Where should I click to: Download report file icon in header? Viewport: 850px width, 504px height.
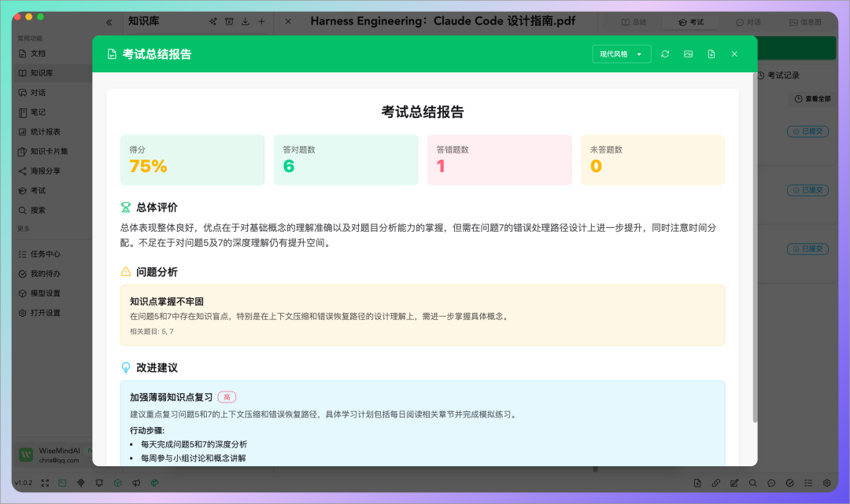pos(711,54)
